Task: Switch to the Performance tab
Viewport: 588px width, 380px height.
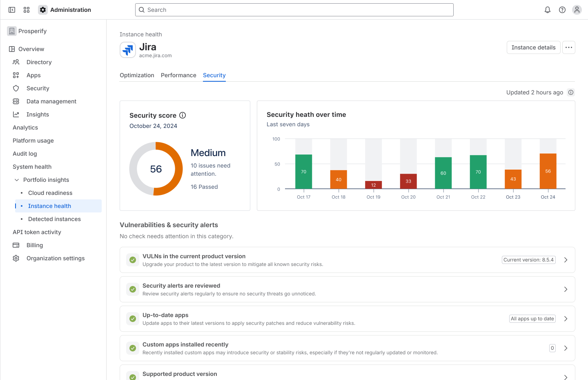Action: tap(178, 75)
